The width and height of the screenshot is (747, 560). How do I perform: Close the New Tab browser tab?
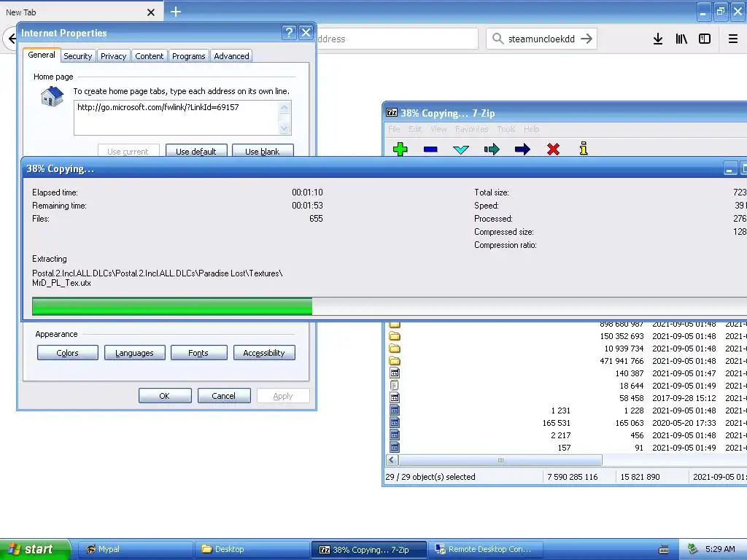pos(151,12)
